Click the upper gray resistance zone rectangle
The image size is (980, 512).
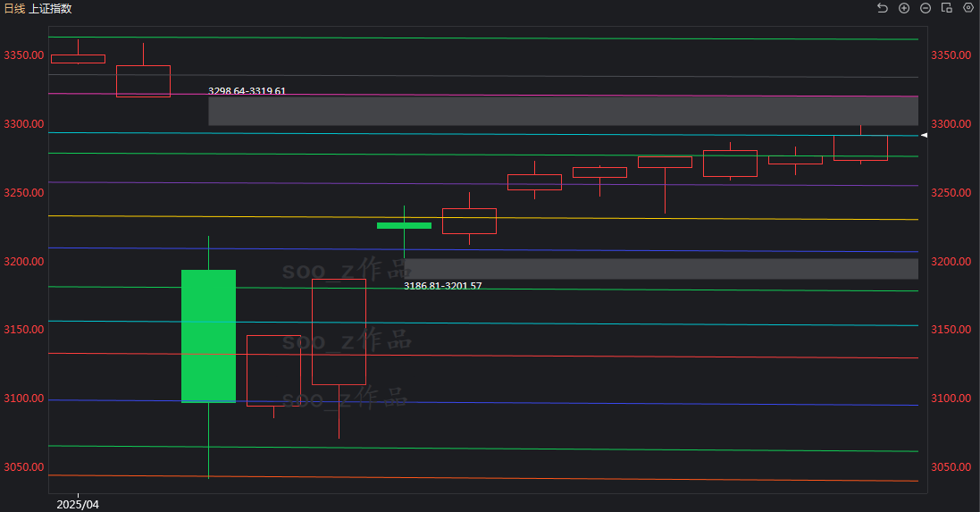pyautogui.click(x=563, y=112)
